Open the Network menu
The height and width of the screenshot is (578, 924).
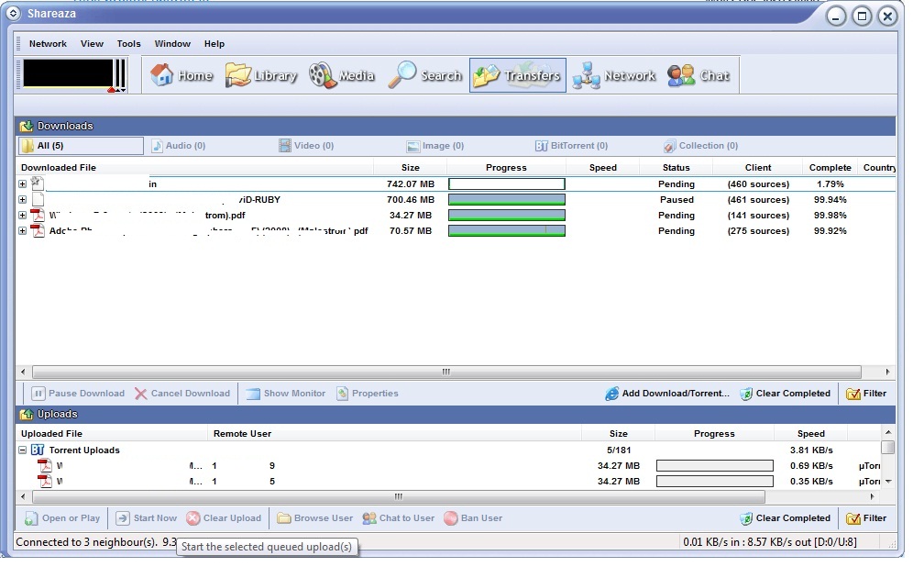(48, 44)
